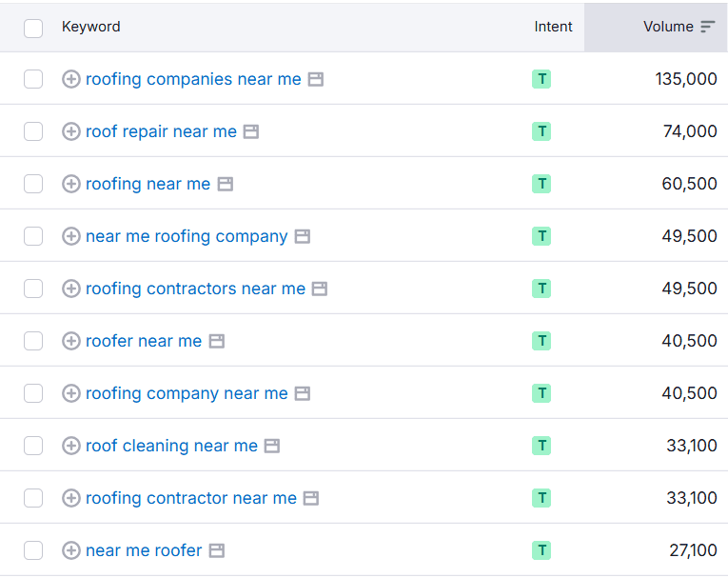Check the box for near me roofing company
Viewport: 728px width, 578px height.
(x=33, y=236)
